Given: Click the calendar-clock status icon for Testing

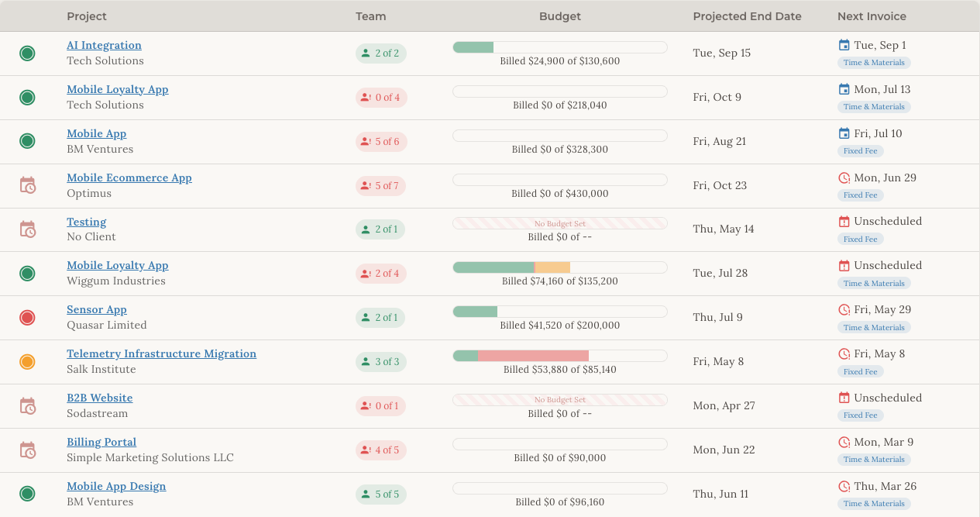Looking at the screenshot, I should pyautogui.click(x=27, y=229).
